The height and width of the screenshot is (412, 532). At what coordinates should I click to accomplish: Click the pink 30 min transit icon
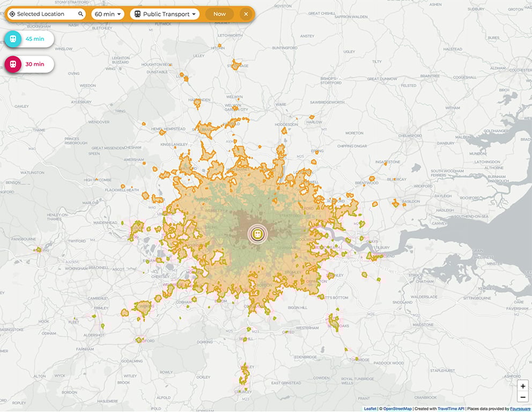pyautogui.click(x=13, y=64)
